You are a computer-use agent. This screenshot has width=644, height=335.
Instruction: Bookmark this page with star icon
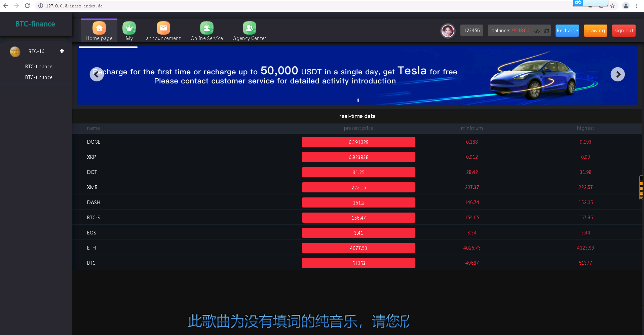click(x=612, y=6)
